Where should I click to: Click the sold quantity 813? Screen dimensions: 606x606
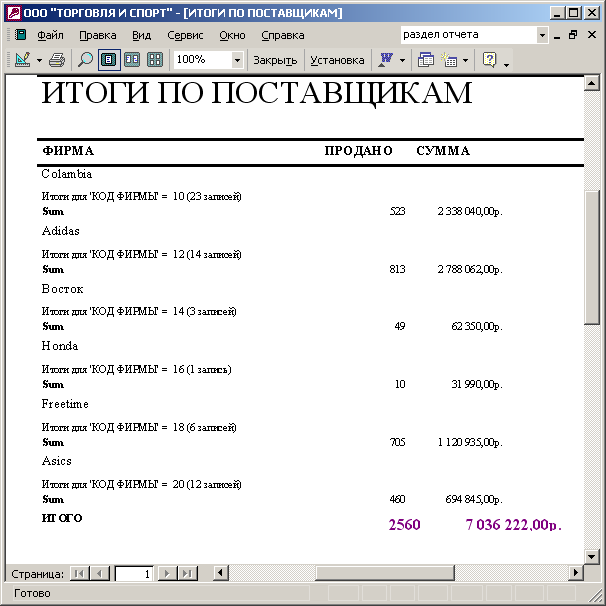click(397, 269)
